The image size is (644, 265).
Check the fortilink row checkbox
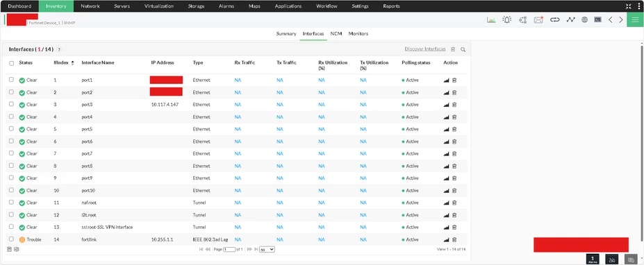[12, 239]
